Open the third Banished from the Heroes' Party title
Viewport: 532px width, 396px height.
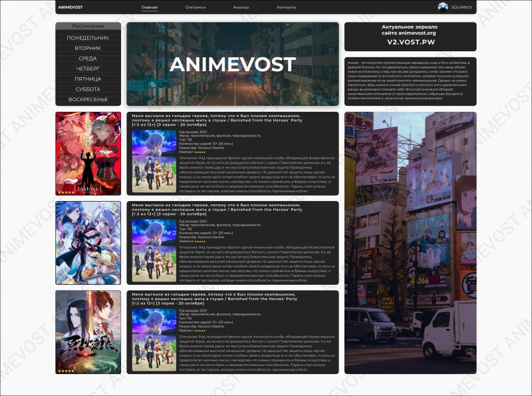[214, 299]
